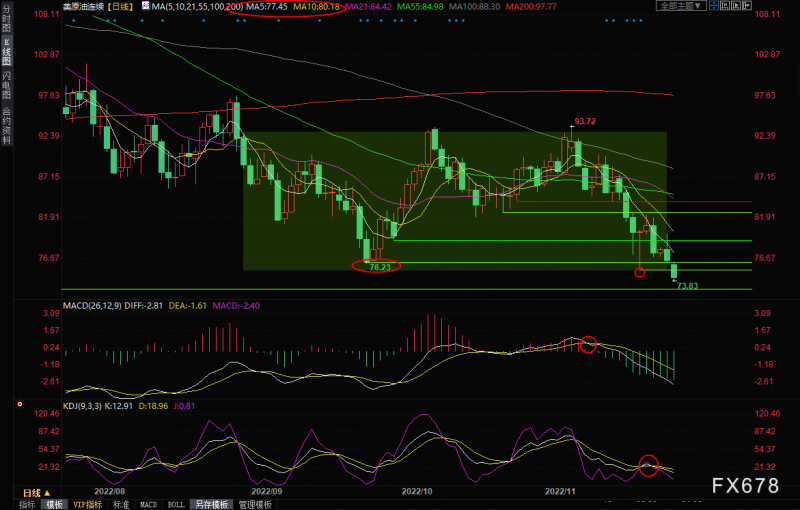This screenshot has width=800, height=510.
Task: Click the 76.23 low price marker
Action: click(x=380, y=267)
